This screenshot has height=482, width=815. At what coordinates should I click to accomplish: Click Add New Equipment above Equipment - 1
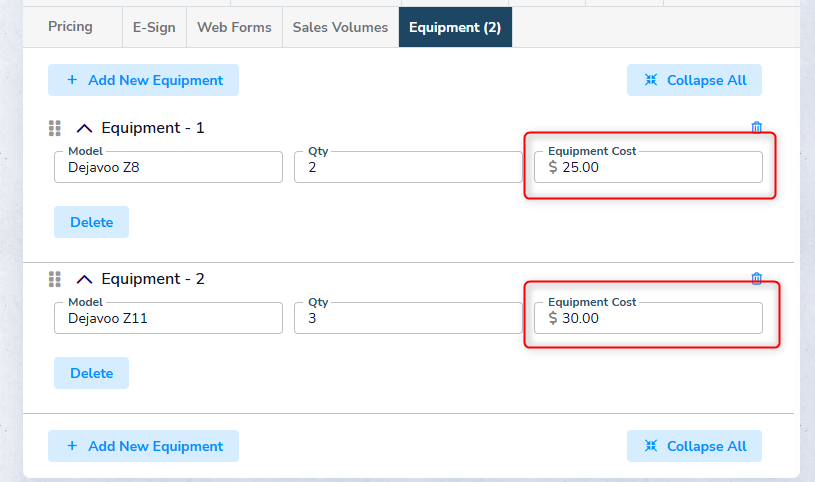(143, 80)
